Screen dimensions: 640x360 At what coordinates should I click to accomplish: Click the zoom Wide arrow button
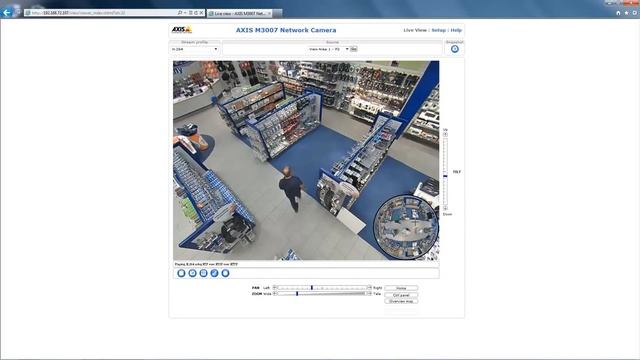[275, 293]
